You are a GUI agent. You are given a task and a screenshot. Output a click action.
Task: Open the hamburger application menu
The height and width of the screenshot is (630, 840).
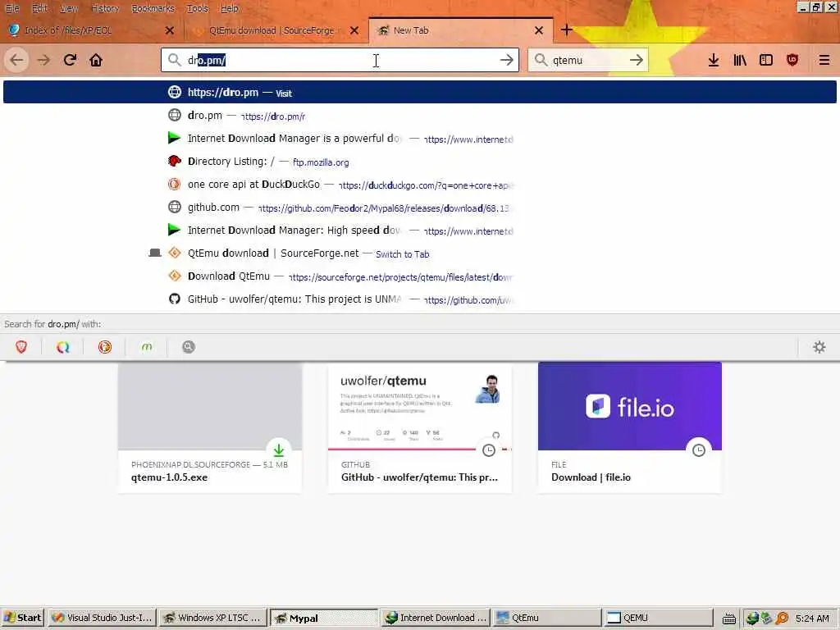824,60
